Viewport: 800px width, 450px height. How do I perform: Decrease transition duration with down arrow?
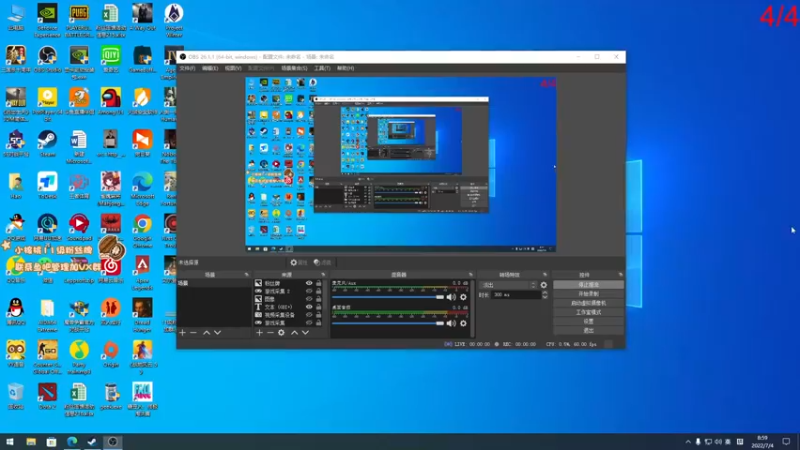[x=545, y=297]
